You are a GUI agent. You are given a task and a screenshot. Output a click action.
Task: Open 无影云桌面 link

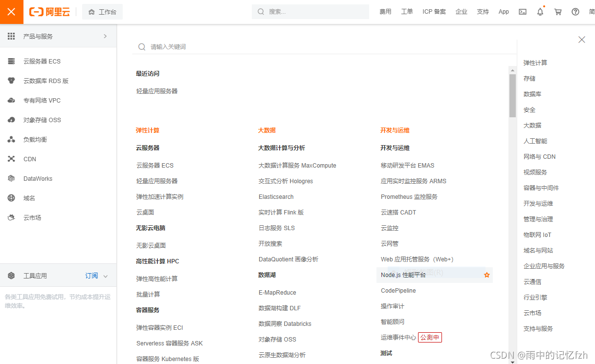pyautogui.click(x=151, y=245)
